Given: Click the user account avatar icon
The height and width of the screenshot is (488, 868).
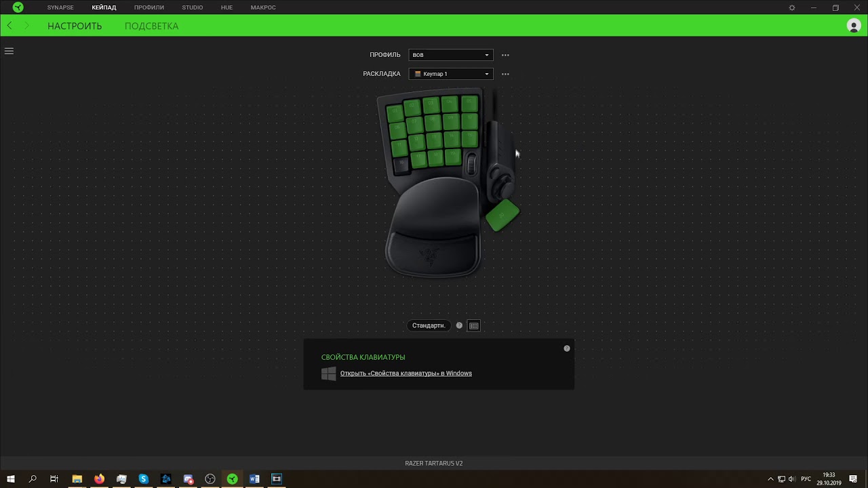Looking at the screenshot, I should tap(854, 26).
